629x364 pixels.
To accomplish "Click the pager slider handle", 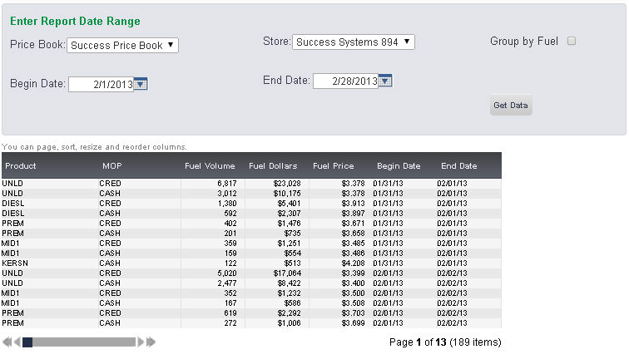I will (27, 342).
